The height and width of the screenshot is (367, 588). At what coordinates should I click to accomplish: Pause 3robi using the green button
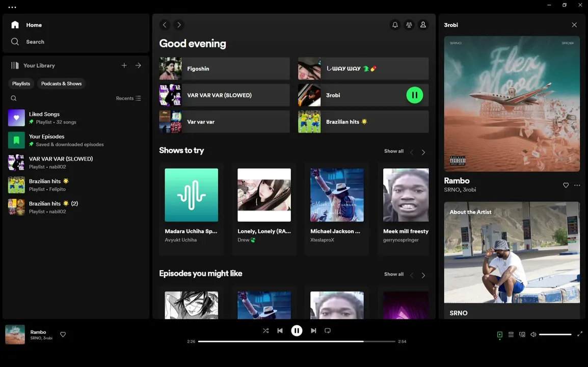pyautogui.click(x=415, y=95)
